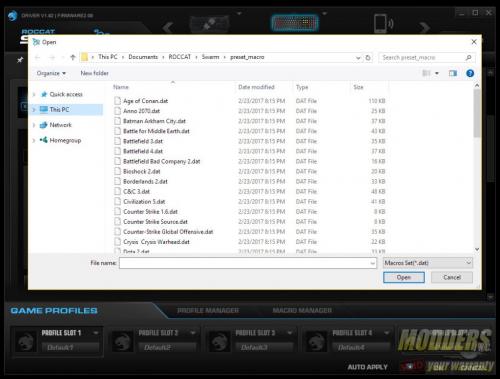The image size is (500, 379).
Task: Open the view options dropdown arrow
Action: [437, 73]
